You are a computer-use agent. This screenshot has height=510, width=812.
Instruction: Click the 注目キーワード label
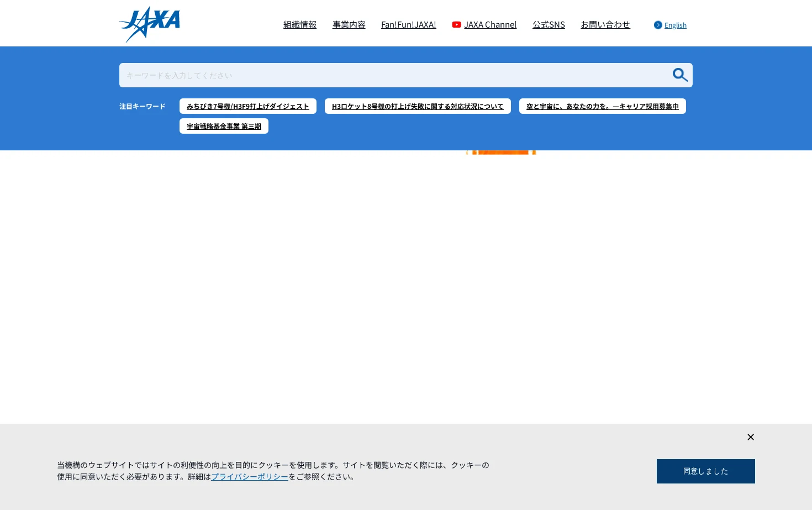(143, 106)
